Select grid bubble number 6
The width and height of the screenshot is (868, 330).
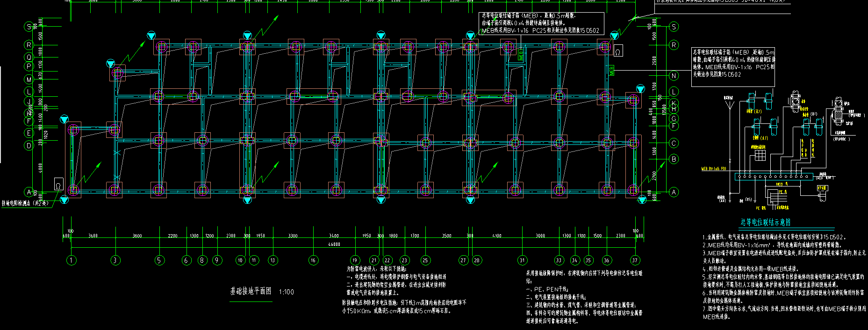tap(187, 260)
